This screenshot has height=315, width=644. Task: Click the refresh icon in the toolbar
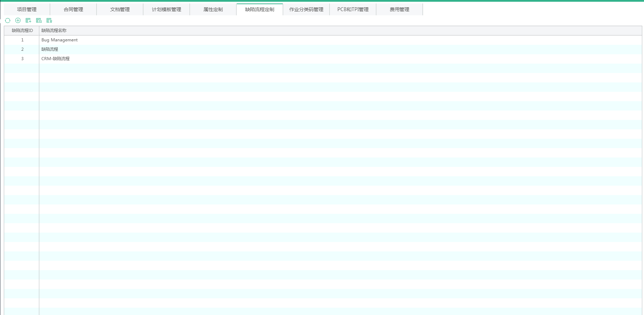[8, 21]
